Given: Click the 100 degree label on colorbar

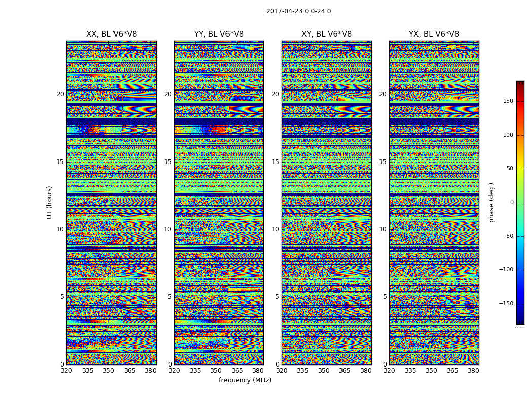Looking at the screenshot, I should point(508,135).
